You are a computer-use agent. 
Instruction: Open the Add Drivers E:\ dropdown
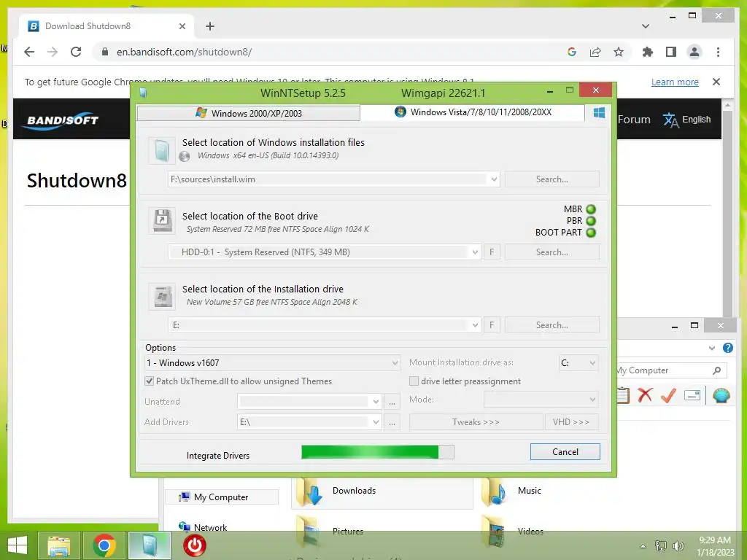tap(376, 422)
